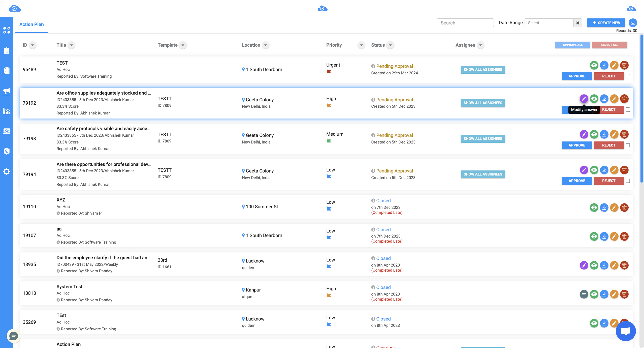Open the Priority column dropdown arrow

click(361, 45)
